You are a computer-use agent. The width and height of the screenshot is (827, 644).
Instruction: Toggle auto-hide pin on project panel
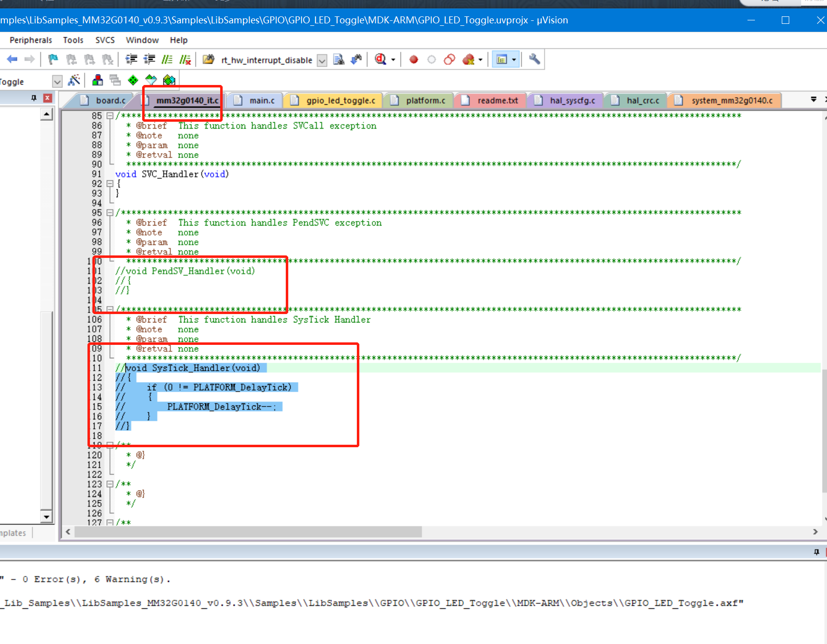tap(34, 98)
